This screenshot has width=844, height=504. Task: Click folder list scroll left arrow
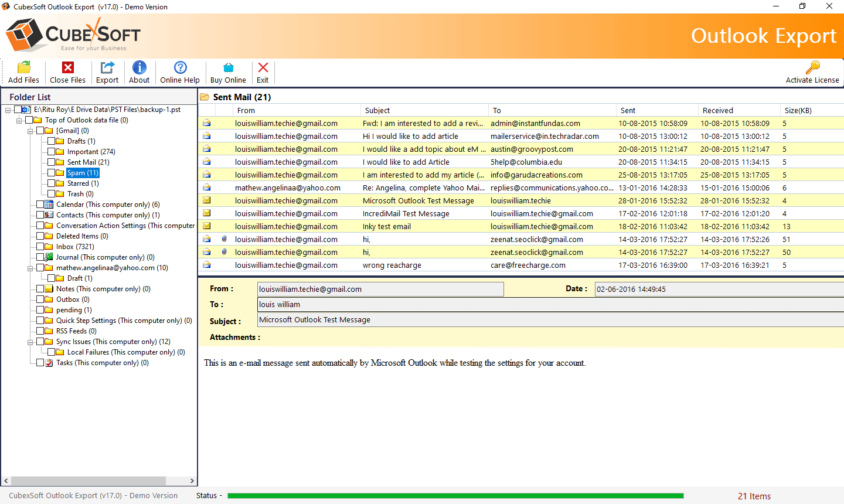[x=6, y=481]
